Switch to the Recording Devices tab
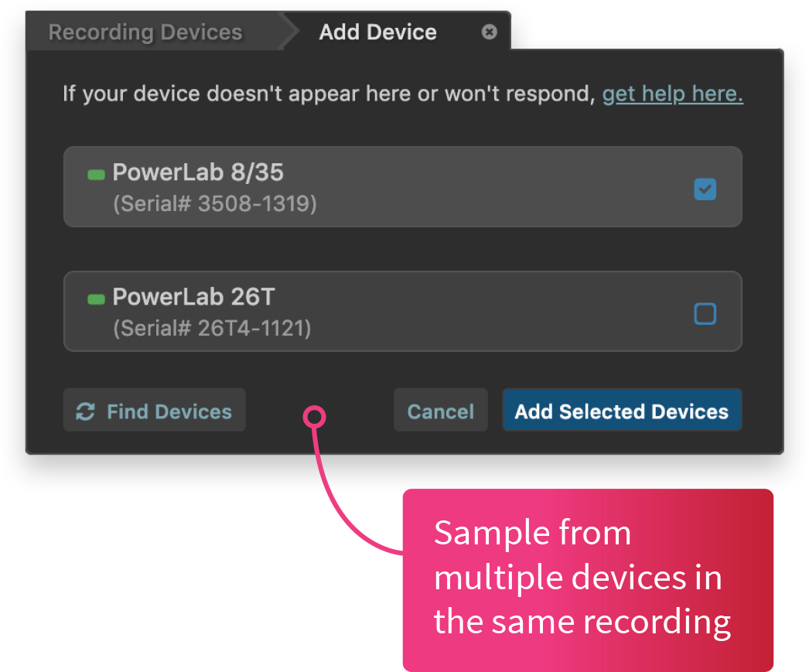The width and height of the screenshot is (809, 672). pos(145,32)
